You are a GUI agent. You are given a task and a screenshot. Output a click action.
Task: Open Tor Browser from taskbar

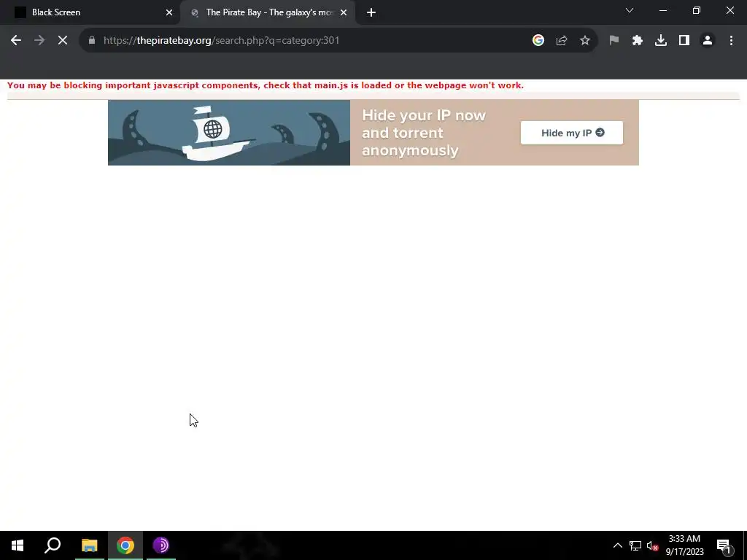click(161, 545)
